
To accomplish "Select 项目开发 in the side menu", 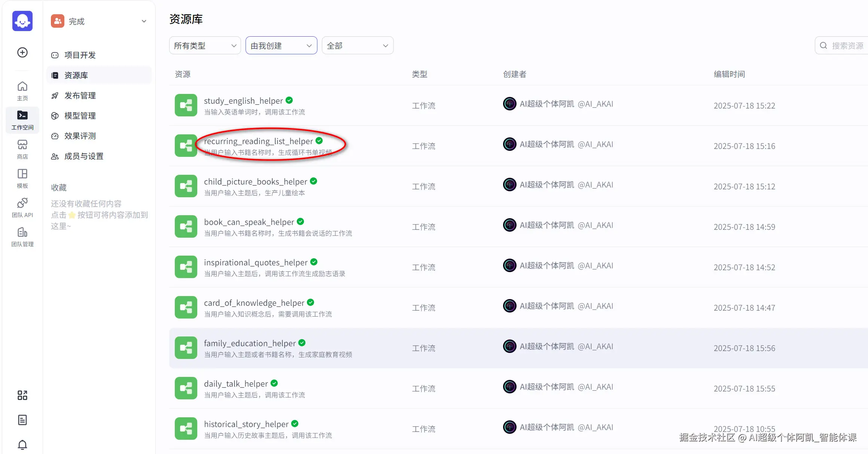I will click(80, 55).
